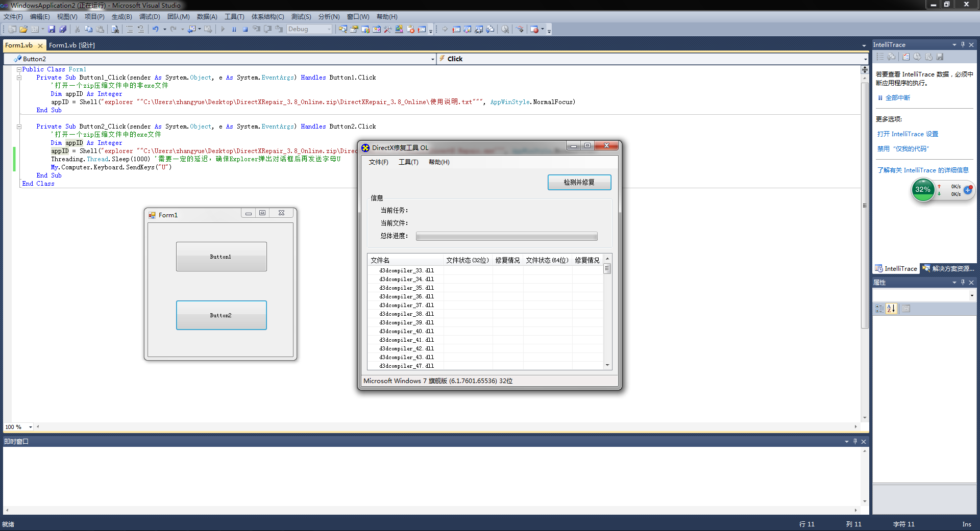
Task: Open the Button2 class name dropdown
Action: [433, 59]
